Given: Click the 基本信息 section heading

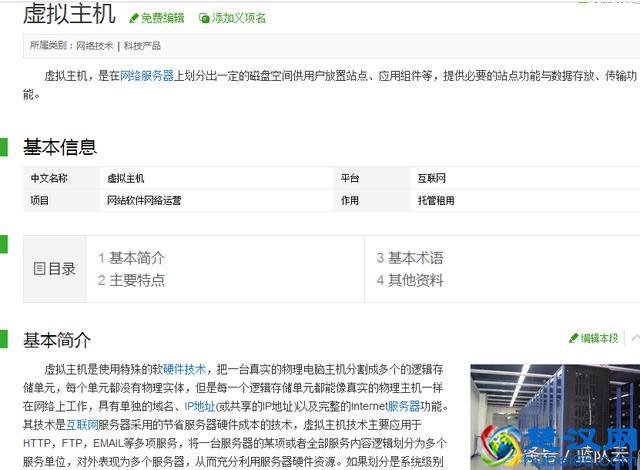Looking at the screenshot, I should pyautogui.click(x=60, y=147).
